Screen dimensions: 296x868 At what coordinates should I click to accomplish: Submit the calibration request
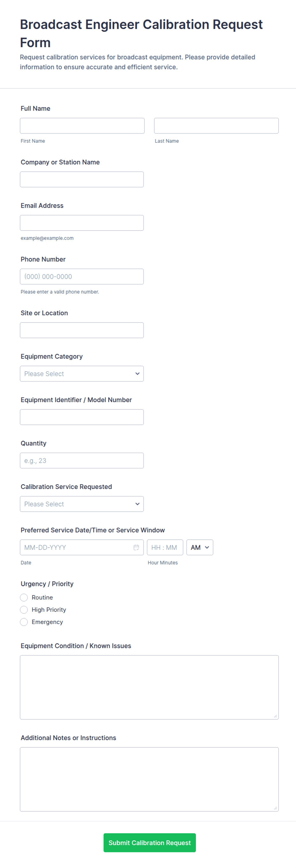[x=150, y=843]
